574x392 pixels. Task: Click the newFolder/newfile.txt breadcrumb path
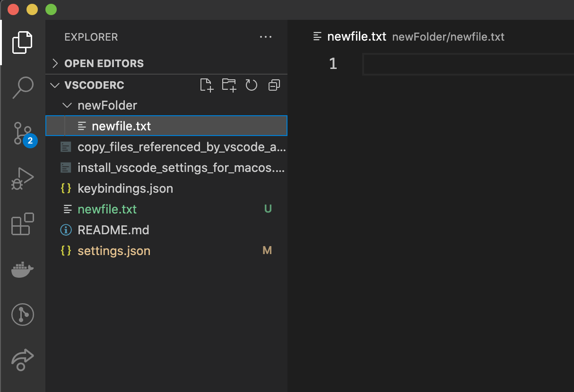448,37
